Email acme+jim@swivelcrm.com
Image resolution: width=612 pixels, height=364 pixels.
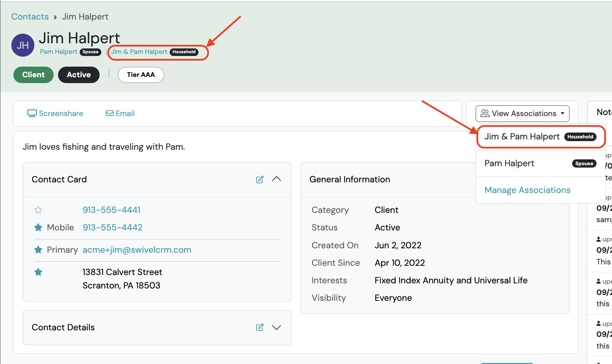click(x=137, y=250)
